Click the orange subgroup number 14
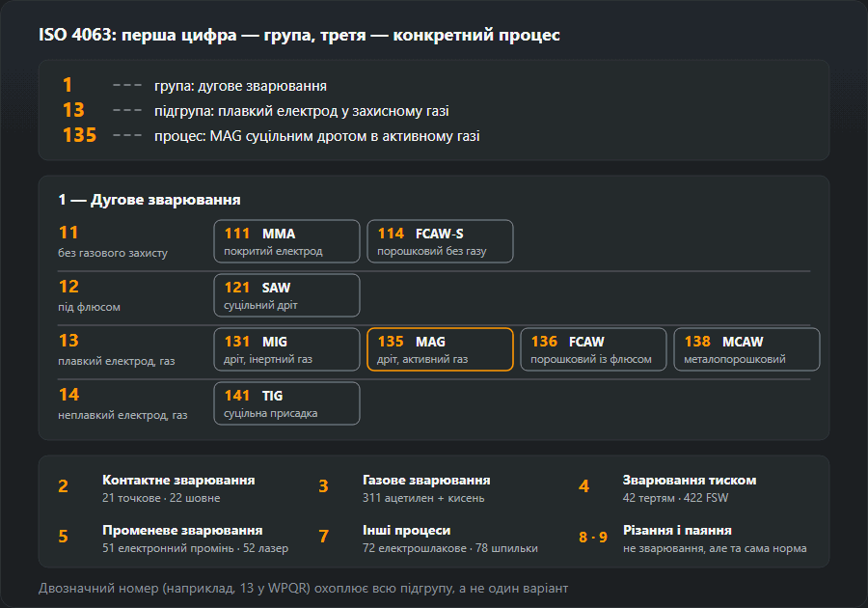The width and height of the screenshot is (868, 608). [x=68, y=395]
